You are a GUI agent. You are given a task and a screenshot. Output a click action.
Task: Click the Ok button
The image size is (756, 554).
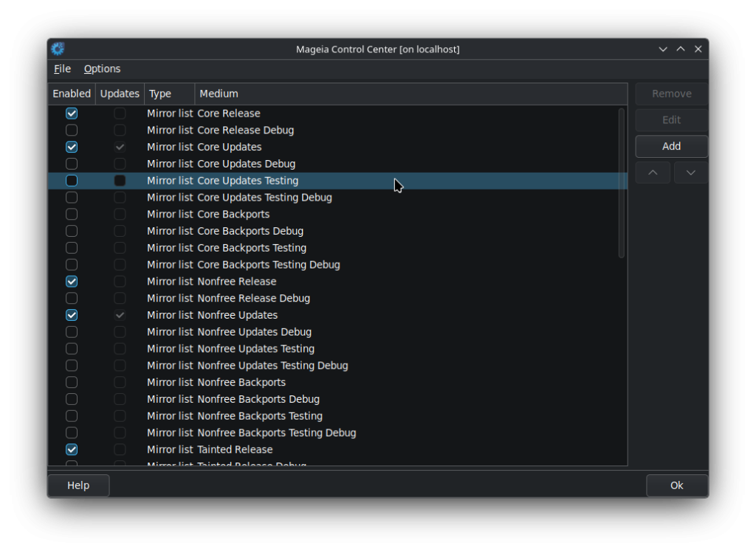pyautogui.click(x=676, y=485)
